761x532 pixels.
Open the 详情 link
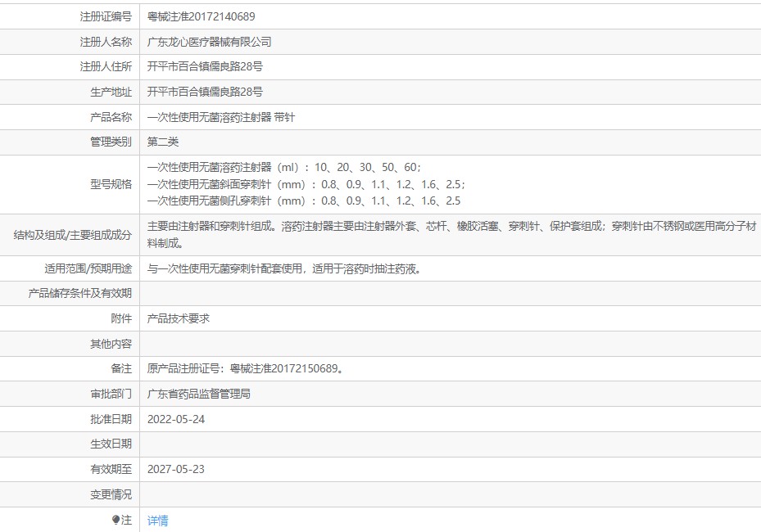[x=158, y=521]
